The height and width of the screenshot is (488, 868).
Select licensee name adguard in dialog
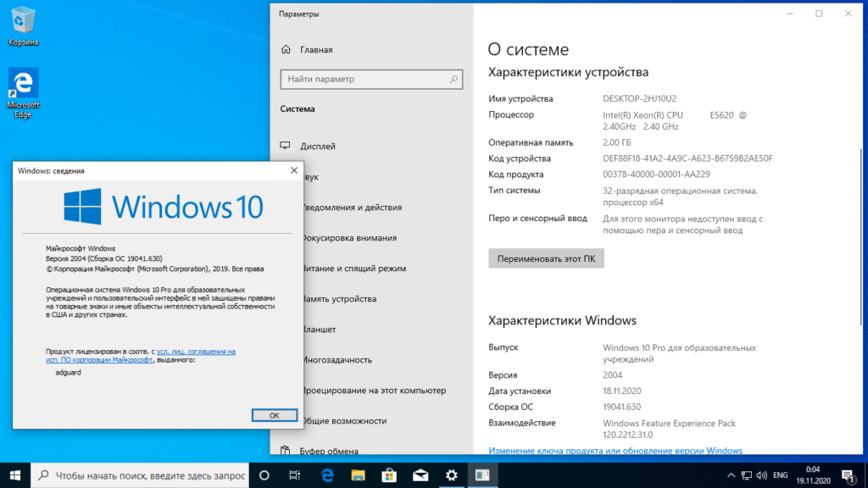[68, 373]
